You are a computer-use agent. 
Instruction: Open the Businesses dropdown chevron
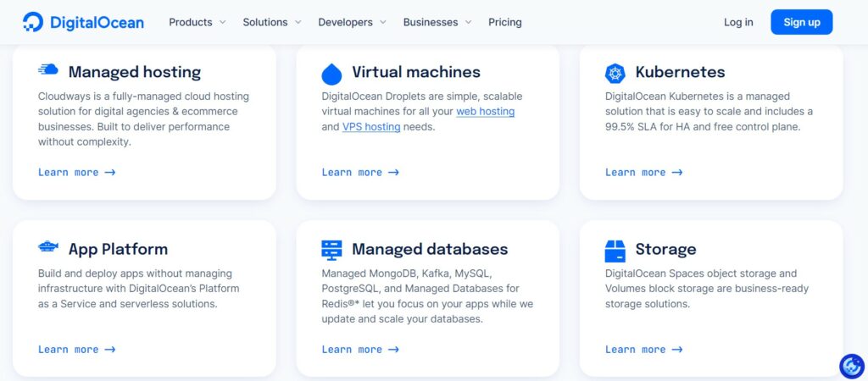click(x=468, y=23)
